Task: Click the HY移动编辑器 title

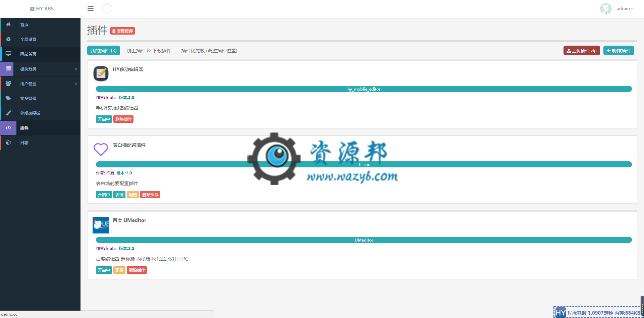Action: (128, 69)
